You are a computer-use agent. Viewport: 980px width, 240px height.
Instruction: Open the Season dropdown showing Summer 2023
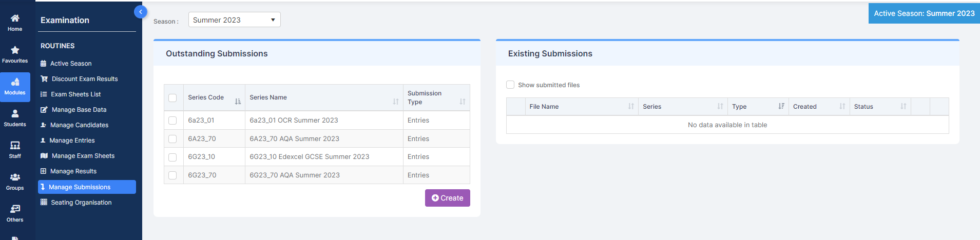[x=235, y=19]
